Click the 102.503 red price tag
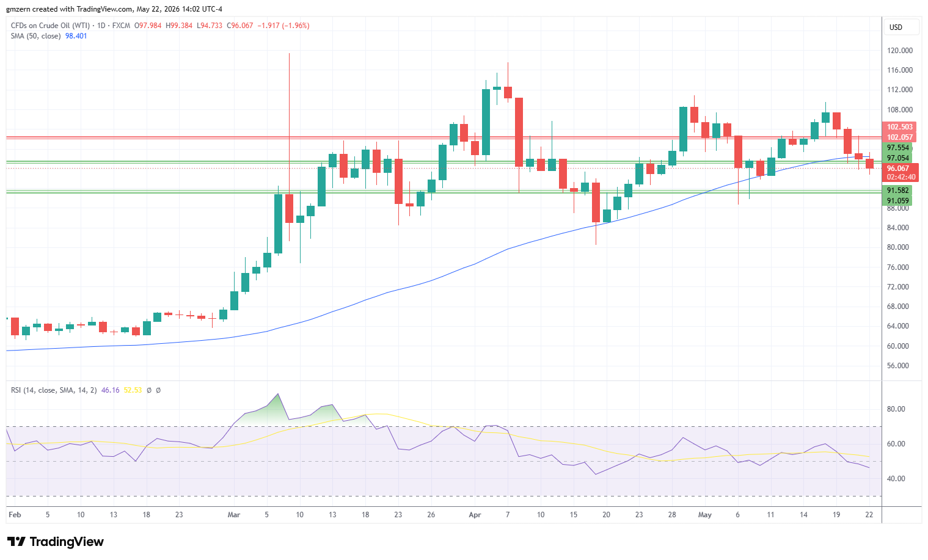The width and height of the screenshot is (928, 560). [x=900, y=127]
